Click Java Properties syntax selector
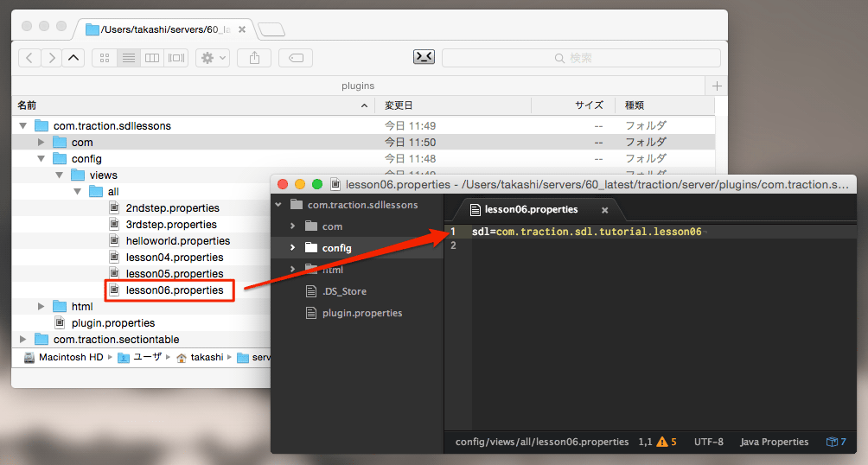The height and width of the screenshot is (465, 868). click(x=774, y=442)
